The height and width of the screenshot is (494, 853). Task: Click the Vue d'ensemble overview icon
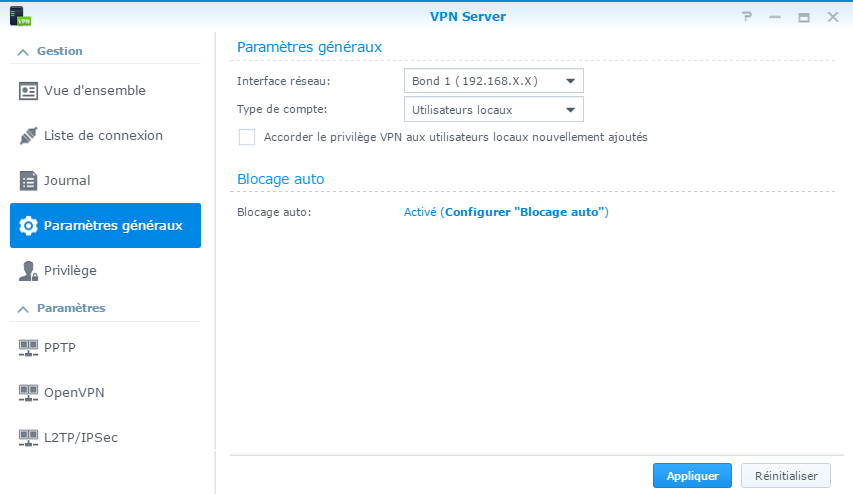[x=28, y=91]
